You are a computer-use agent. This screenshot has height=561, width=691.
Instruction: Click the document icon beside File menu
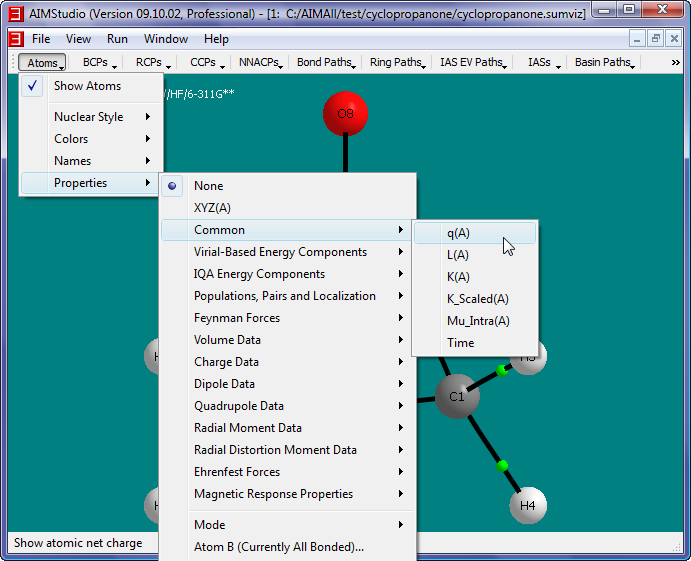pyautogui.click(x=15, y=39)
